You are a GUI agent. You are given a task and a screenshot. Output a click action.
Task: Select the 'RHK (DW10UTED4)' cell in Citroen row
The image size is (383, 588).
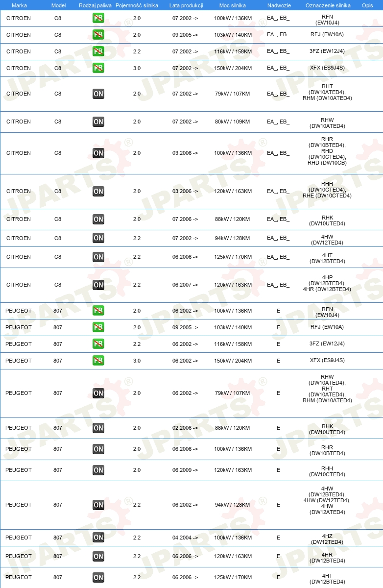tap(327, 220)
